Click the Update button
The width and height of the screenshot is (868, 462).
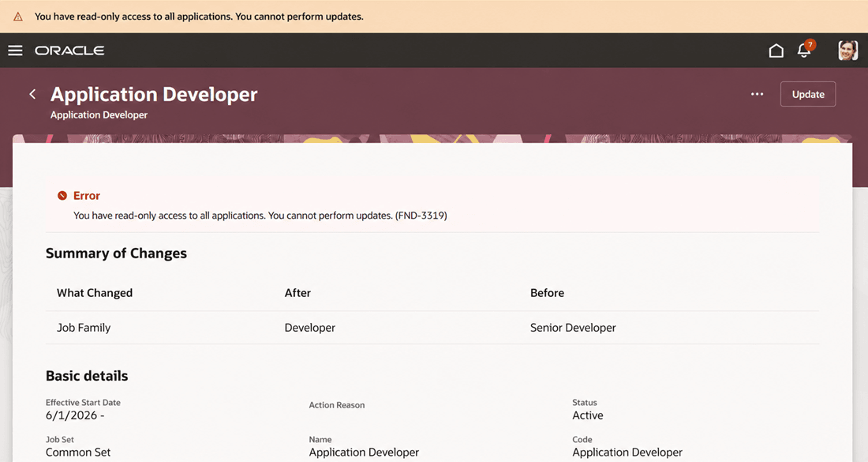tap(808, 94)
